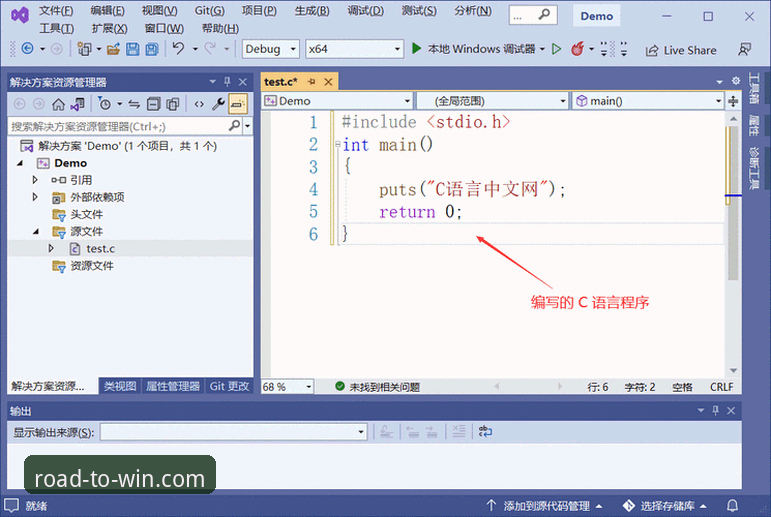
Task: Switch views icon in Solution Explorer
Action: click(78, 104)
